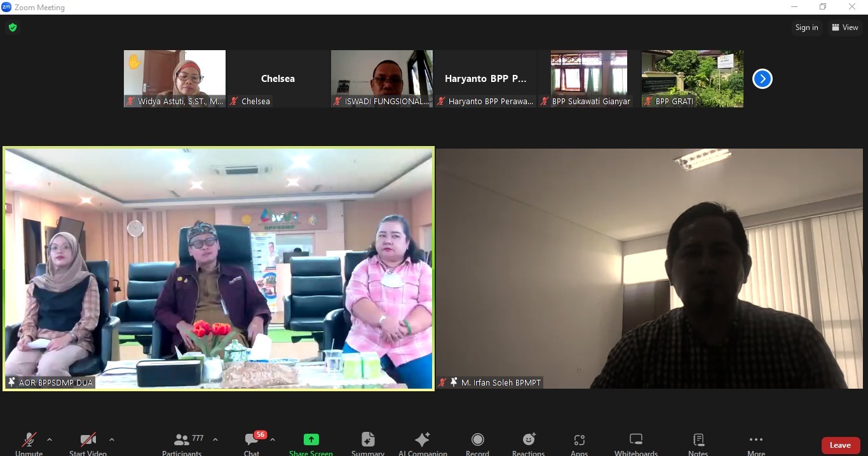Open Whiteboards
The height and width of the screenshot is (456, 868).
(635, 443)
